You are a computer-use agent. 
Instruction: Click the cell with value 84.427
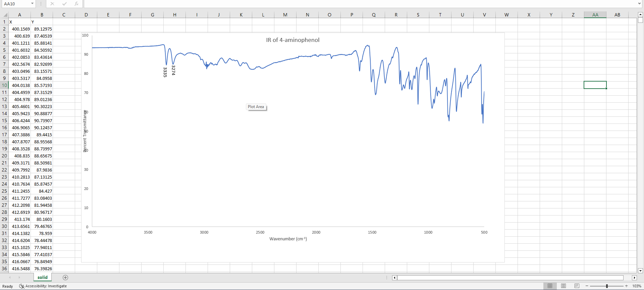pos(42,191)
